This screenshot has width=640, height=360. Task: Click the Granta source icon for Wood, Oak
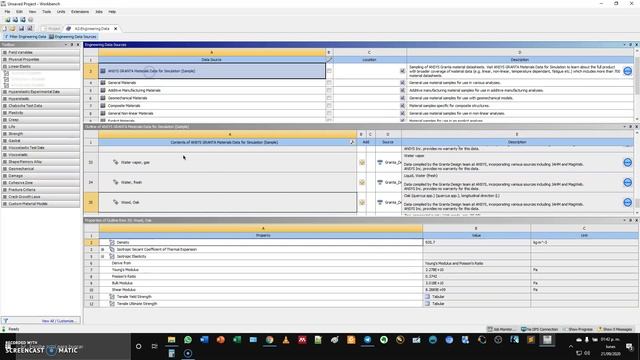pos(380,202)
